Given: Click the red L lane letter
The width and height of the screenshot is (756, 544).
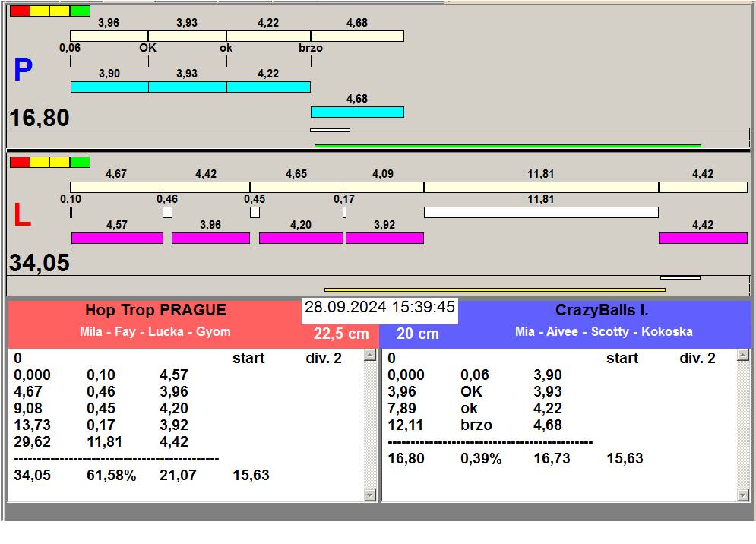Looking at the screenshot, I should coord(22,214).
